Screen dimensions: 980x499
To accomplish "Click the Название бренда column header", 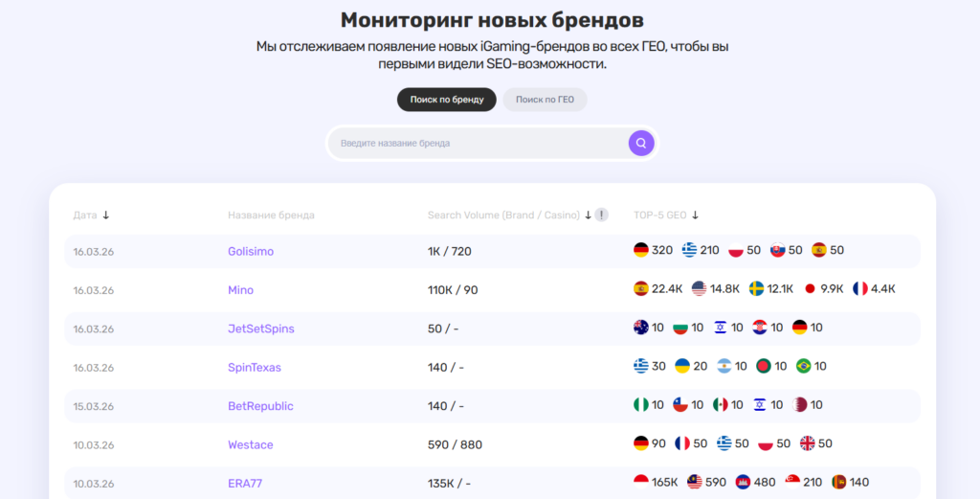I will click(x=271, y=215).
